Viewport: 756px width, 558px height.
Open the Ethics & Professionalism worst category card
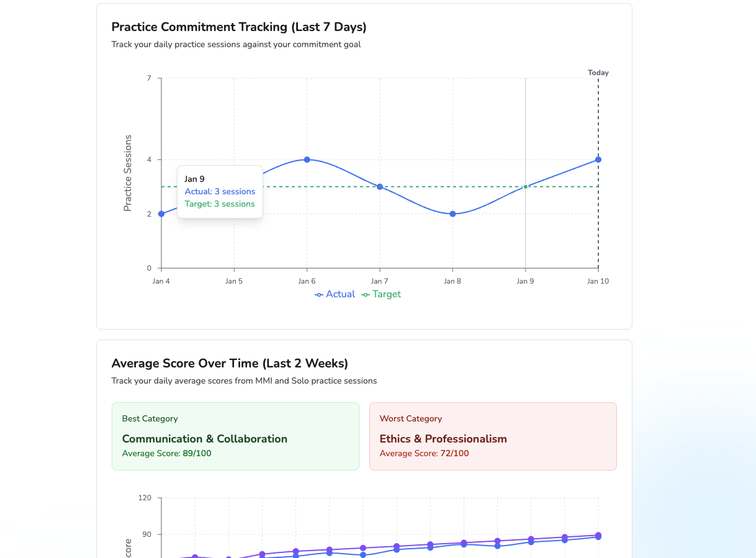click(493, 435)
